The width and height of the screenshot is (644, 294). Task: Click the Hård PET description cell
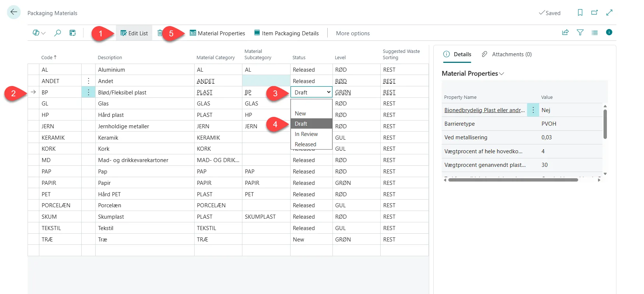coord(145,194)
